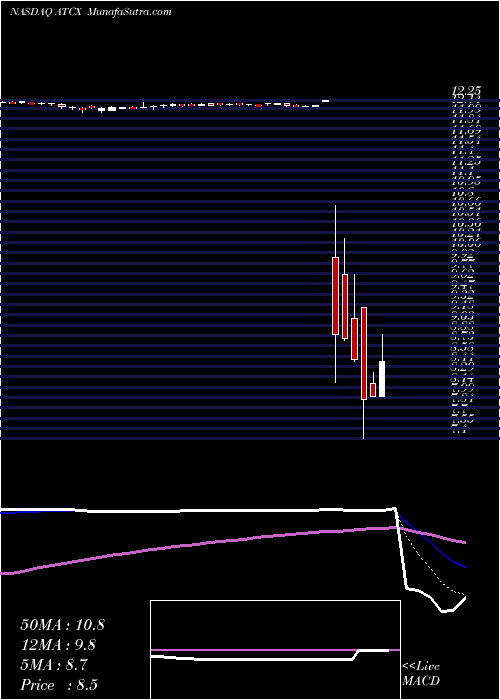Click the inset MACD panel box

[275, 650]
